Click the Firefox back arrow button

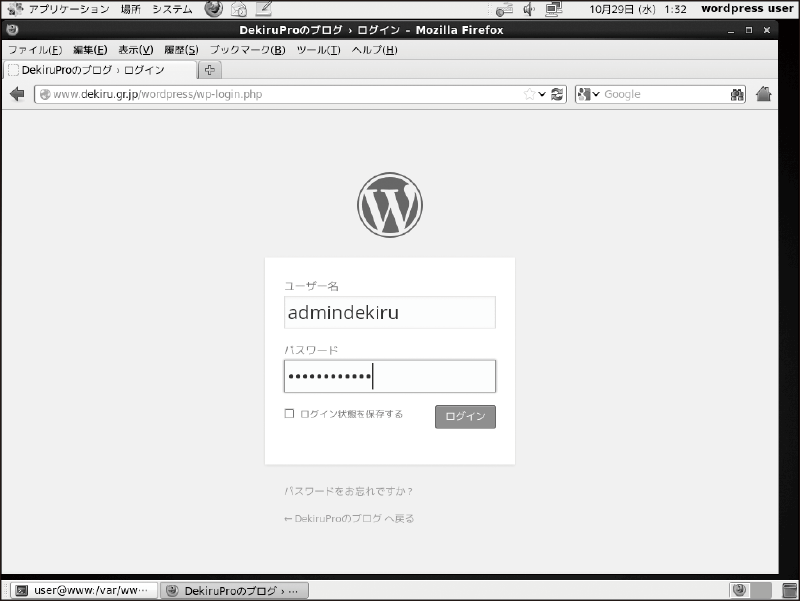[17, 94]
